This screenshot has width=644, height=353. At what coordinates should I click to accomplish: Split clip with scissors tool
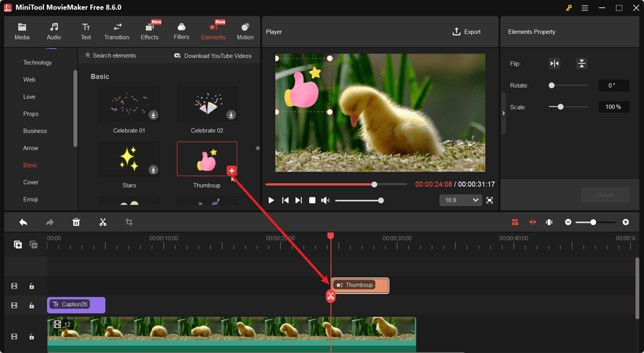(103, 222)
